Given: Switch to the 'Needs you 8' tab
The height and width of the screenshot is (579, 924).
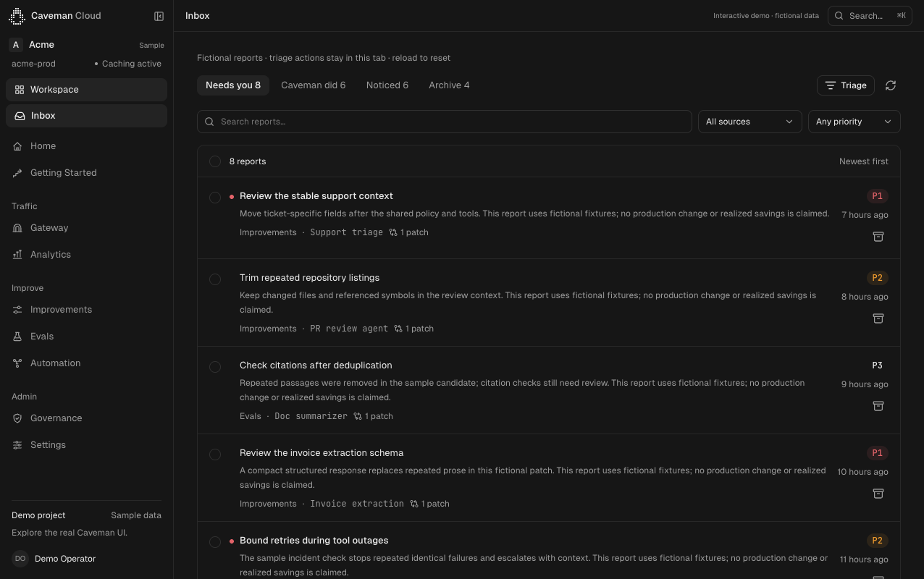Looking at the screenshot, I should coord(233,85).
